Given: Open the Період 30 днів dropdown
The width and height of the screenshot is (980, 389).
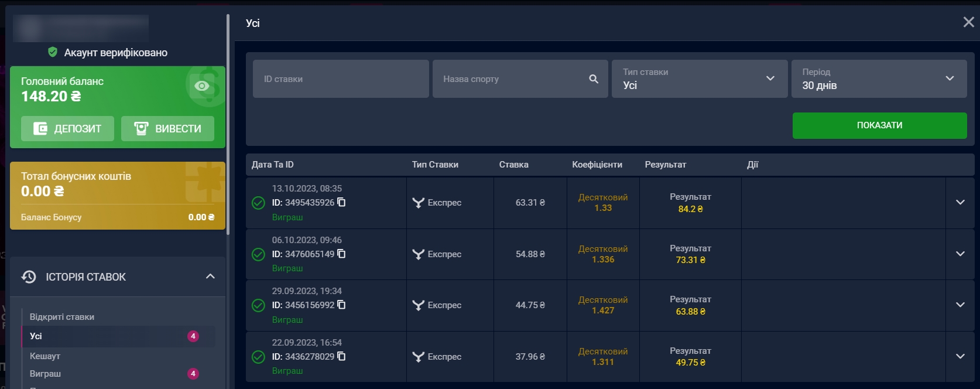Looking at the screenshot, I should [879, 79].
